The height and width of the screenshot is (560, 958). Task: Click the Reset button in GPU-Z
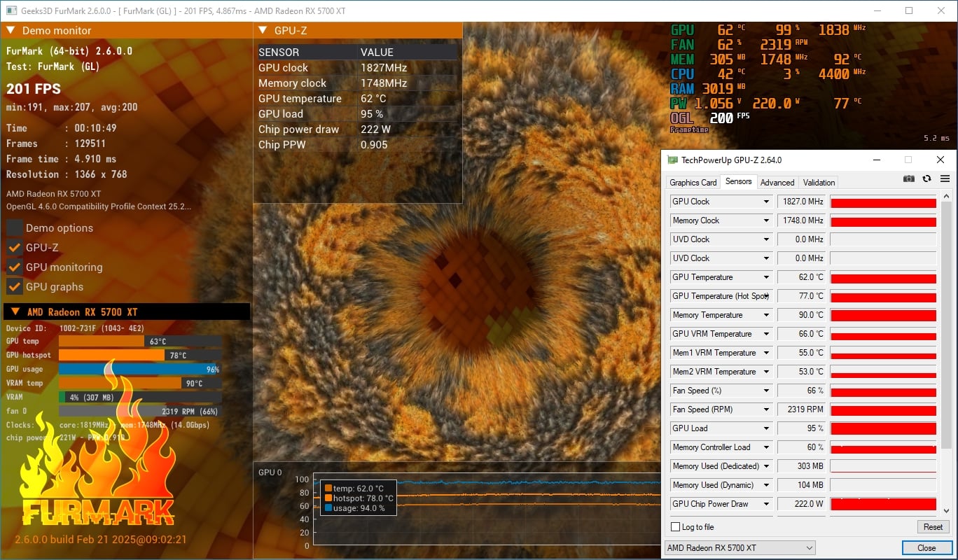click(933, 527)
